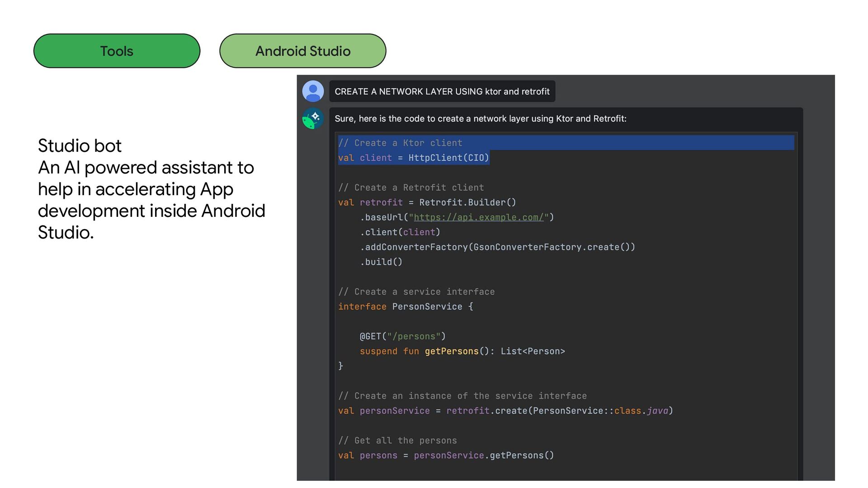The height and width of the screenshot is (488, 868).
Task: Click the 'interface PersonService {' line
Action: pyautogui.click(x=406, y=307)
